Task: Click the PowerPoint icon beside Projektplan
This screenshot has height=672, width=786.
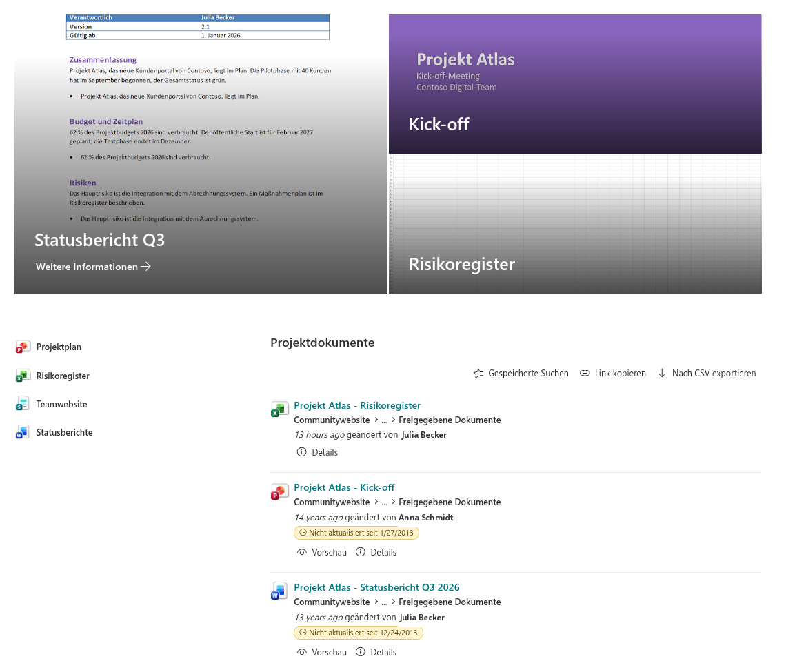Action: coord(23,347)
